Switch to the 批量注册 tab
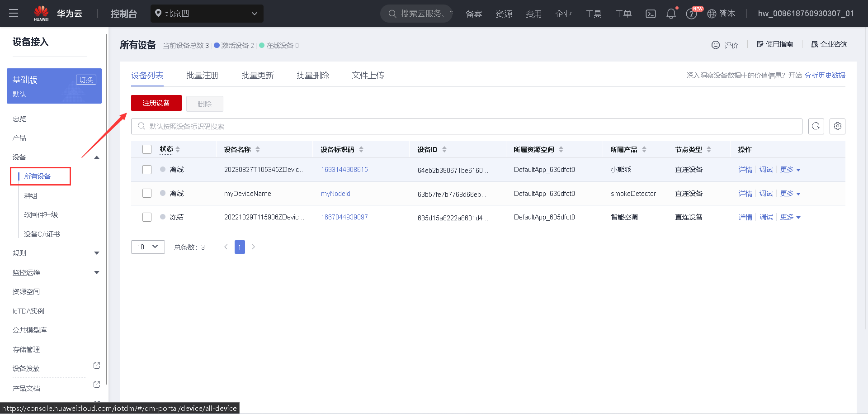The image size is (868, 414). point(202,75)
